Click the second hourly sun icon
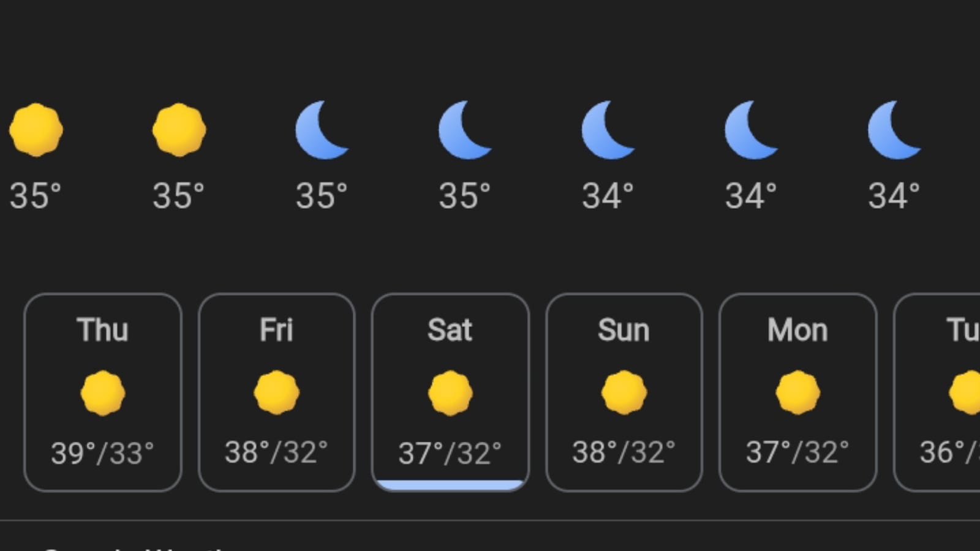This screenshot has height=551, width=980. coord(179,130)
